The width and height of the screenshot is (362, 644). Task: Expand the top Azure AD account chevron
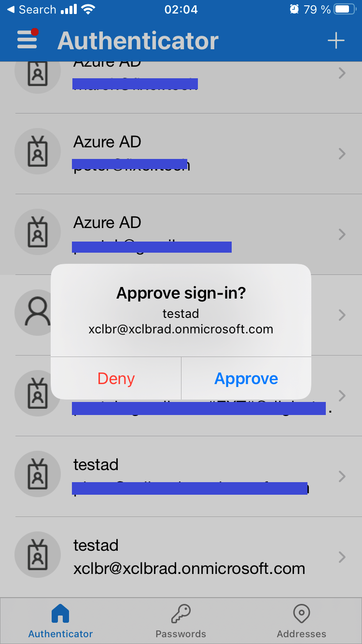[x=342, y=73]
